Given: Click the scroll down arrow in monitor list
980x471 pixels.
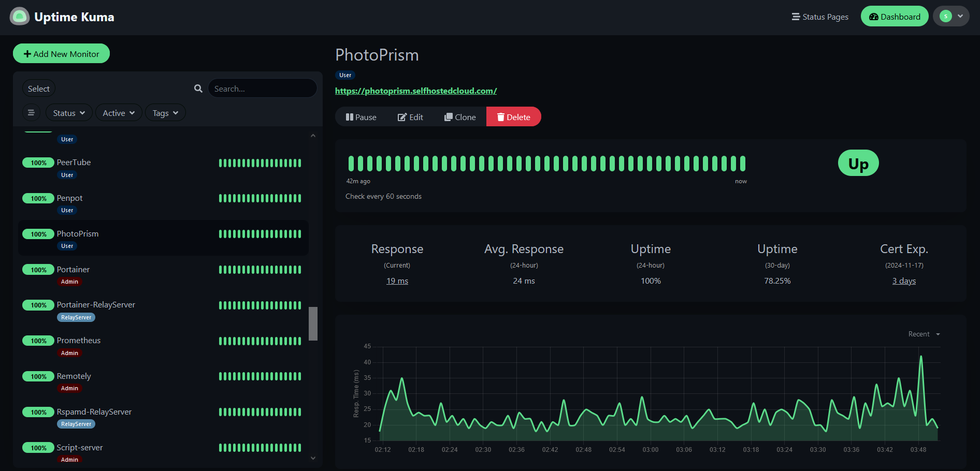Looking at the screenshot, I should click(313, 458).
